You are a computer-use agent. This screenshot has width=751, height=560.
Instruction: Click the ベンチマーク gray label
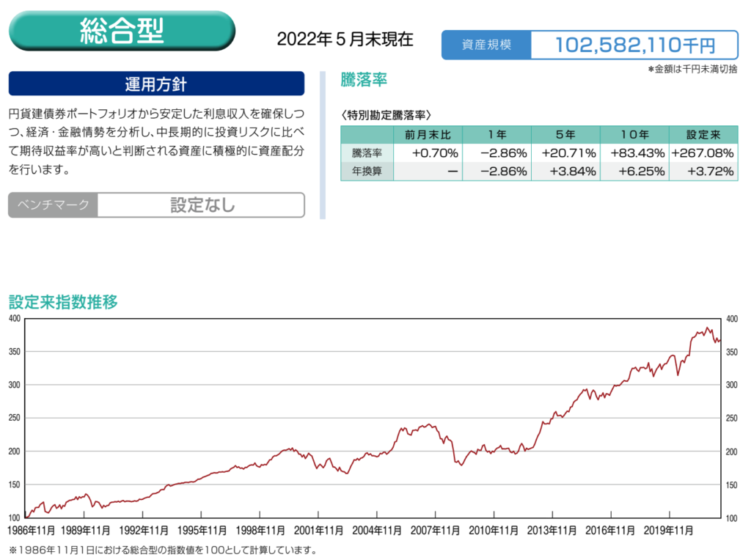tap(53, 205)
